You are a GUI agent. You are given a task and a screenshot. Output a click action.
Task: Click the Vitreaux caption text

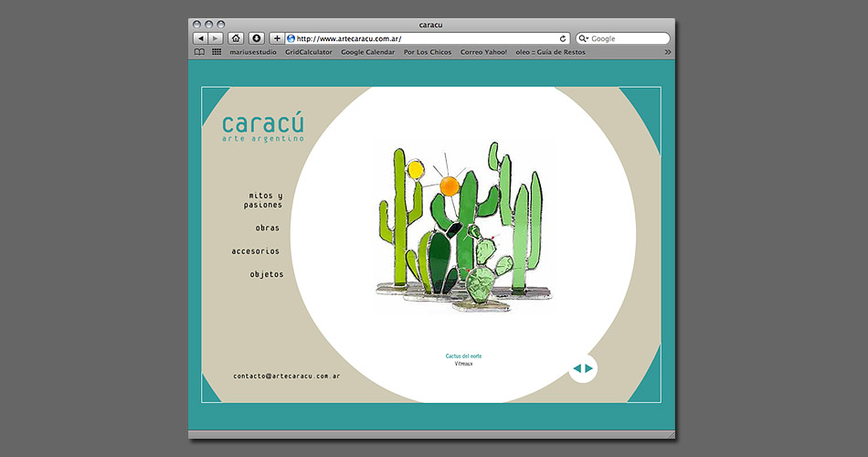click(464, 364)
